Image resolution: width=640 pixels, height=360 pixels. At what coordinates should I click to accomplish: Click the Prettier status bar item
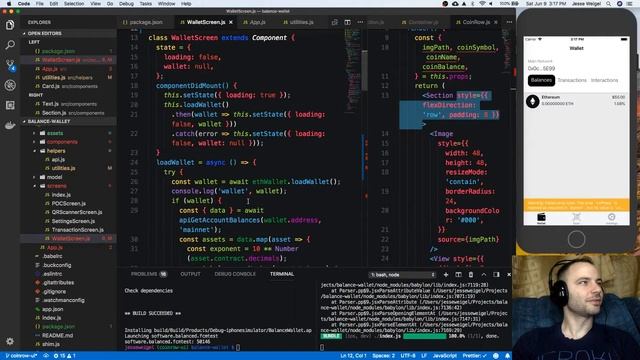click(475, 356)
